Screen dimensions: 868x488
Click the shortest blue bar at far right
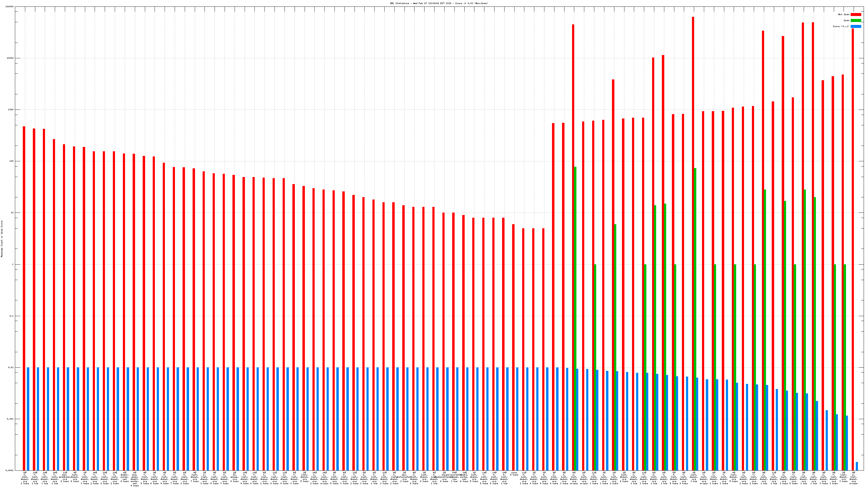point(857,466)
